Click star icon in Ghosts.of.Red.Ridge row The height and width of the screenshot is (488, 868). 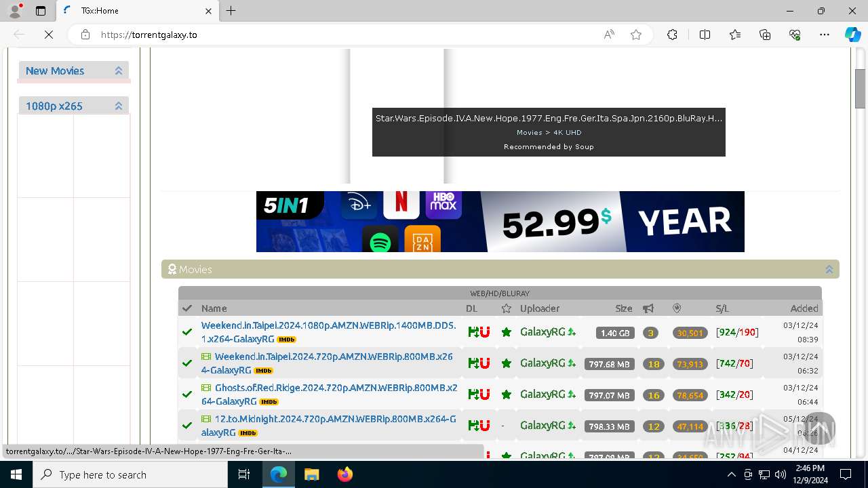click(x=506, y=394)
